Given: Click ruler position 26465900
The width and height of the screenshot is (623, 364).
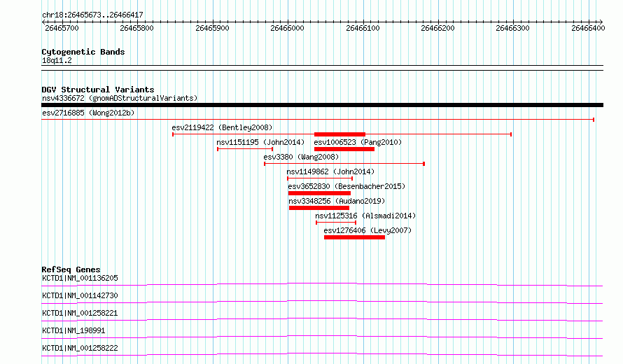Looking at the screenshot, I should coord(212,28).
